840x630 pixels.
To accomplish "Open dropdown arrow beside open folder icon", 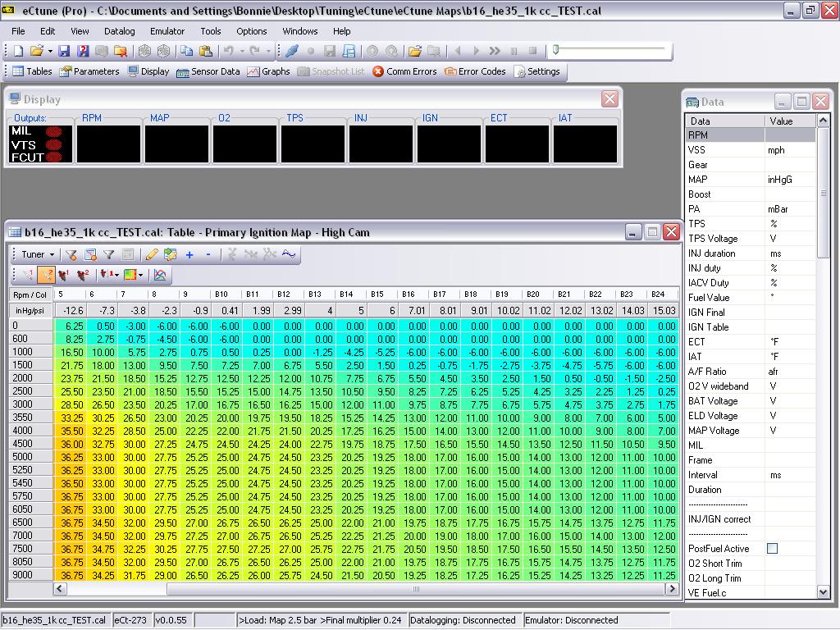I will coord(50,52).
